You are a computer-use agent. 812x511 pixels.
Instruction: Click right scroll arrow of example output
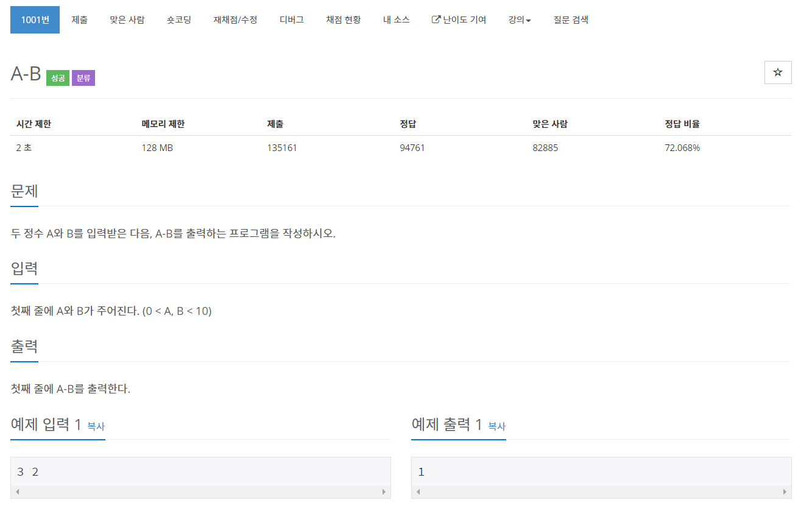785,492
